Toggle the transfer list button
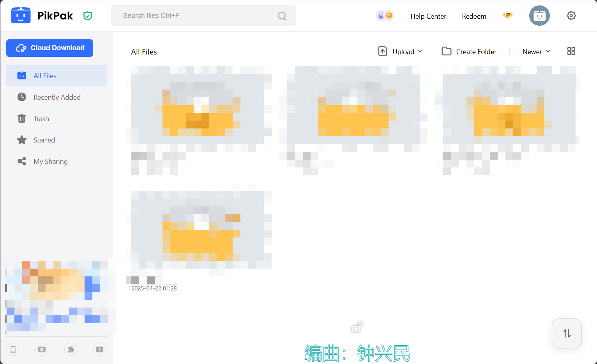The width and height of the screenshot is (597, 364). 567,333
